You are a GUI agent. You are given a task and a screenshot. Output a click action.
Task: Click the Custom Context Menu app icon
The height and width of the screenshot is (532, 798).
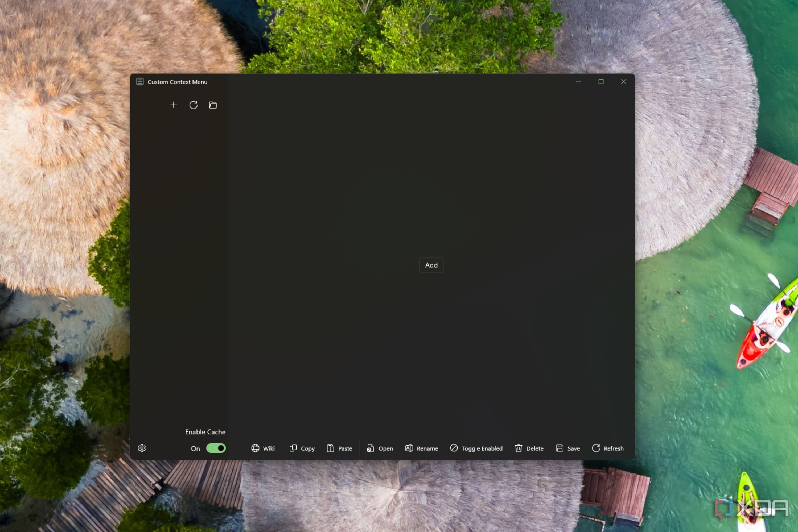click(x=140, y=82)
